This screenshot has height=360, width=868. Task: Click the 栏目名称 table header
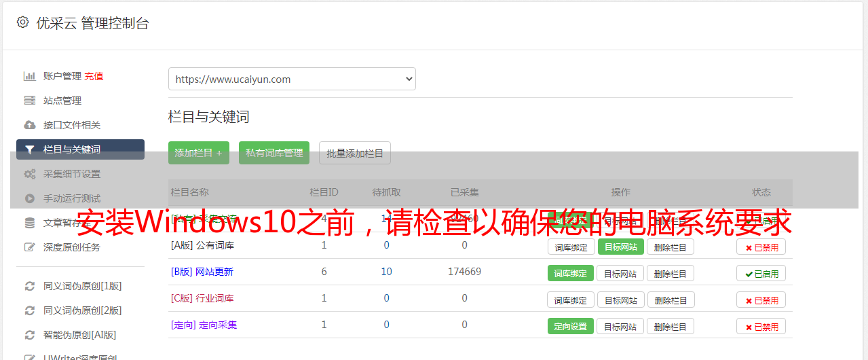coord(190,192)
